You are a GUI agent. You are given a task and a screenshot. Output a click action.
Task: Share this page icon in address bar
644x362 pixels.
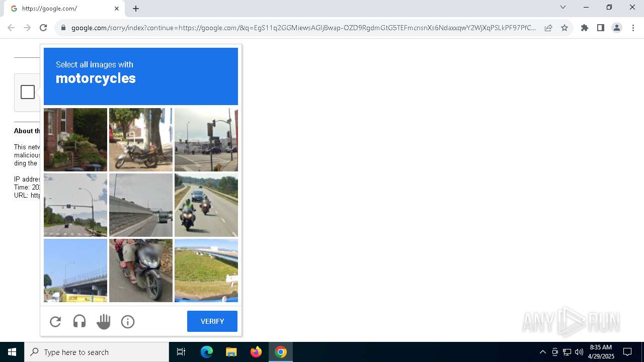548,28
